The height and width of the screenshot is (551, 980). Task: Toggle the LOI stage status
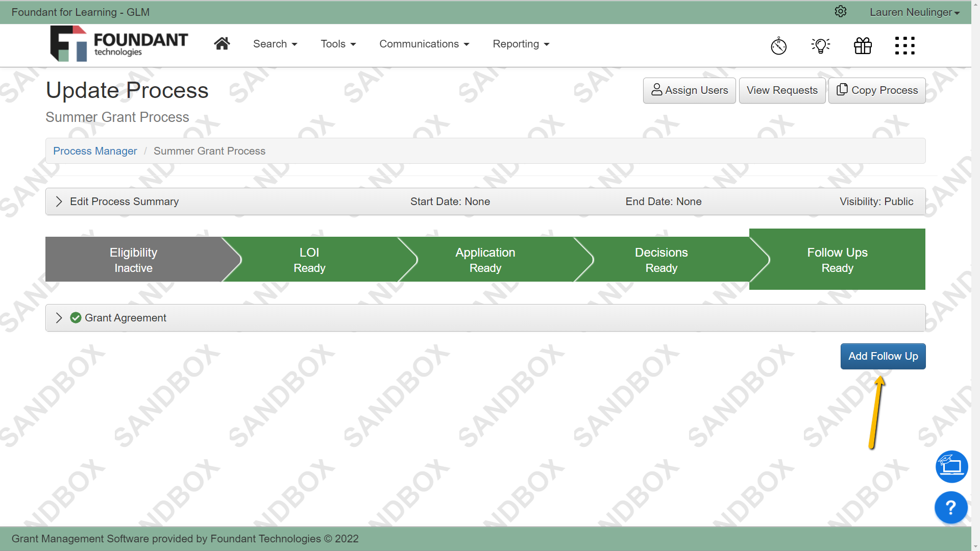(x=309, y=259)
